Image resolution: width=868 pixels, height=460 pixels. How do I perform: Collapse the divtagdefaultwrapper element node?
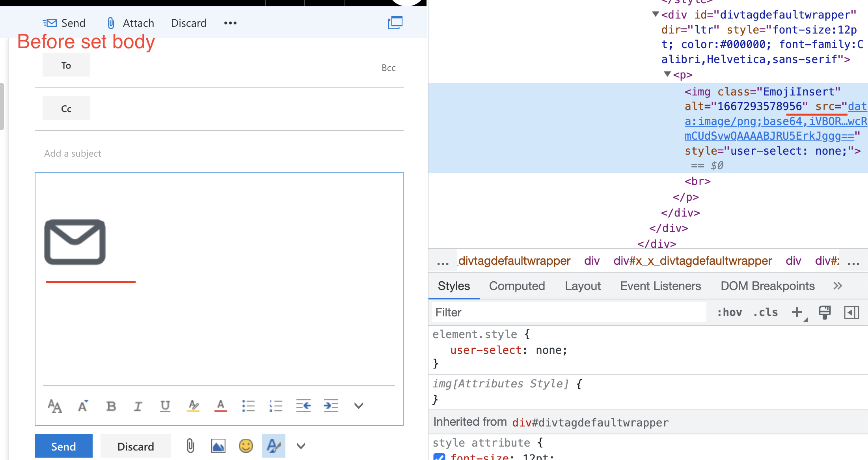(655, 15)
